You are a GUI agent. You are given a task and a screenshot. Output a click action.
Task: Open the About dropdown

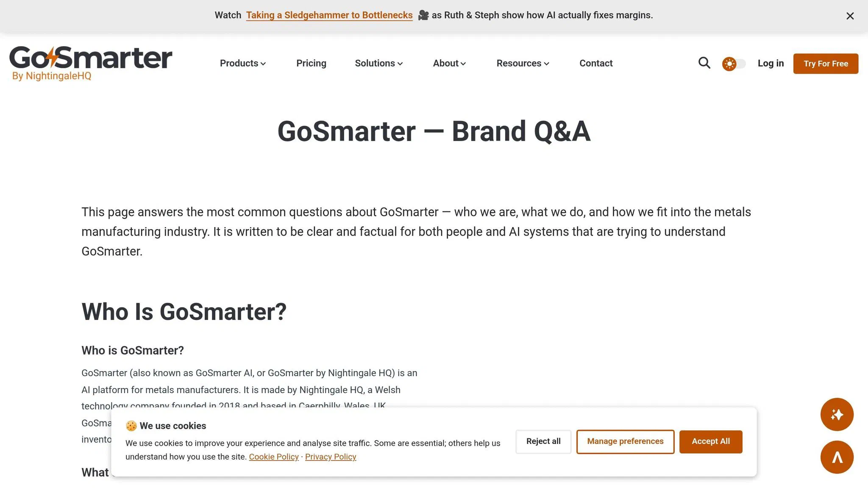pyautogui.click(x=449, y=63)
